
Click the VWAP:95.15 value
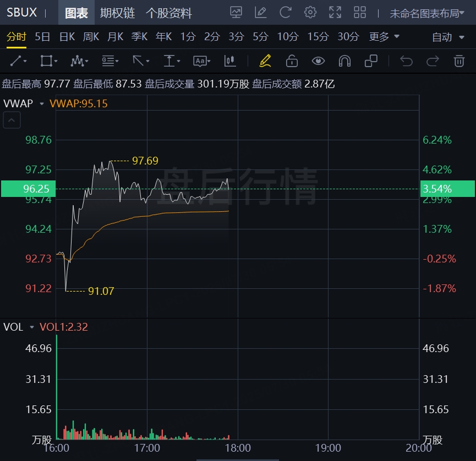pos(79,103)
